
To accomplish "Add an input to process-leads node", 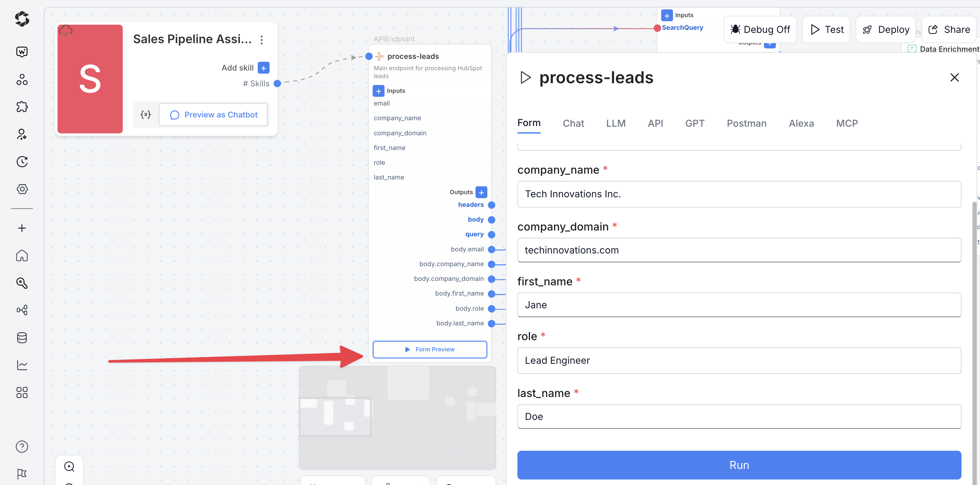I will tap(378, 91).
